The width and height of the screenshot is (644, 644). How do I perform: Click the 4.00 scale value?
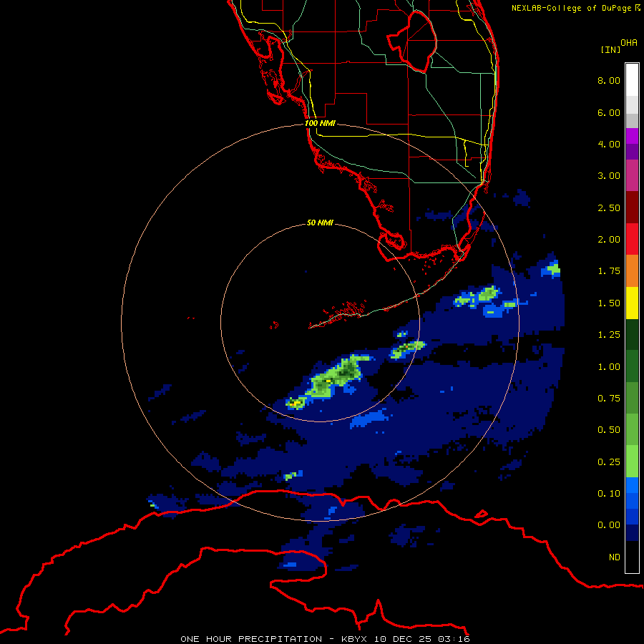[x=609, y=144]
